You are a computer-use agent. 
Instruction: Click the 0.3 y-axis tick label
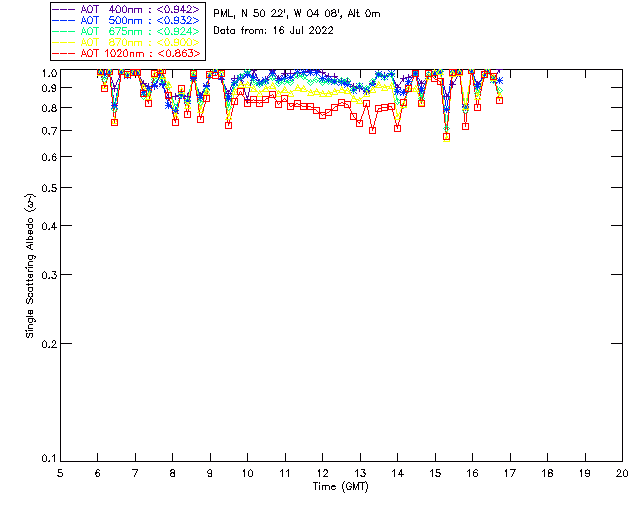coord(49,275)
